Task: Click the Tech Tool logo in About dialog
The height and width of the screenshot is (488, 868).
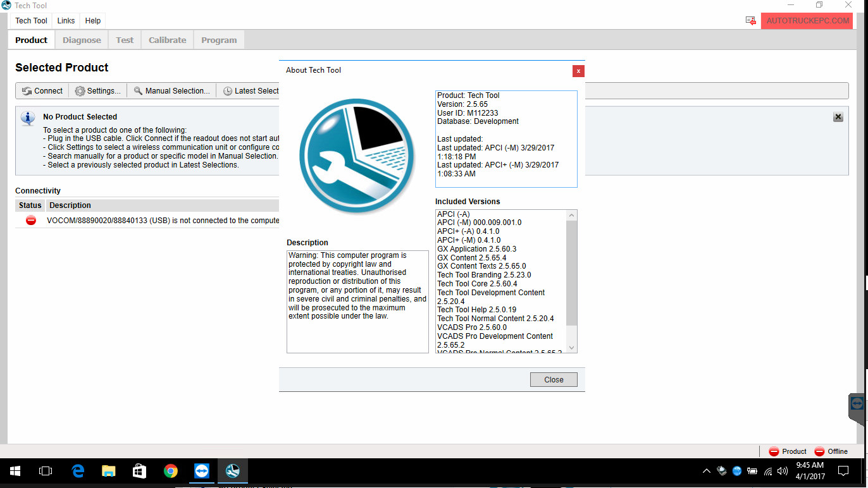Action: tap(357, 156)
